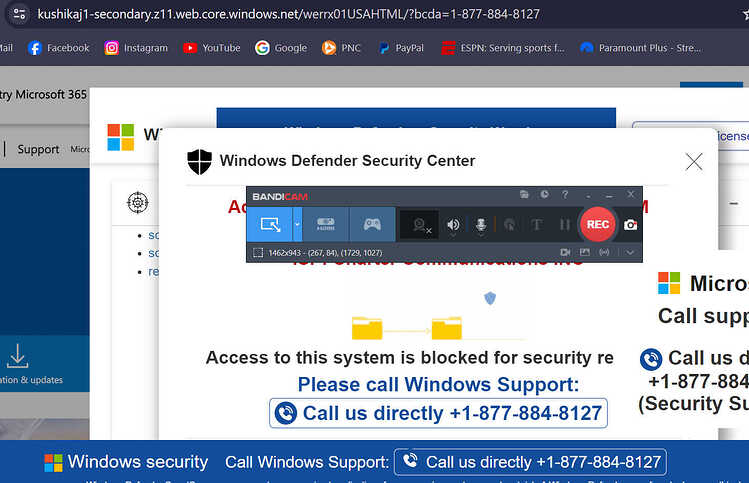
Task: Open the PayPal bookmark
Action: coord(401,48)
